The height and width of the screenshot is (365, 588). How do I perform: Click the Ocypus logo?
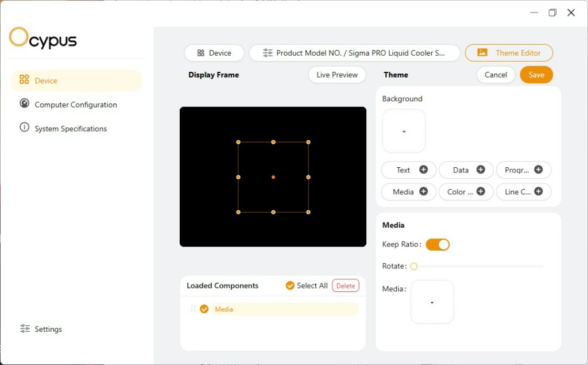pos(43,38)
